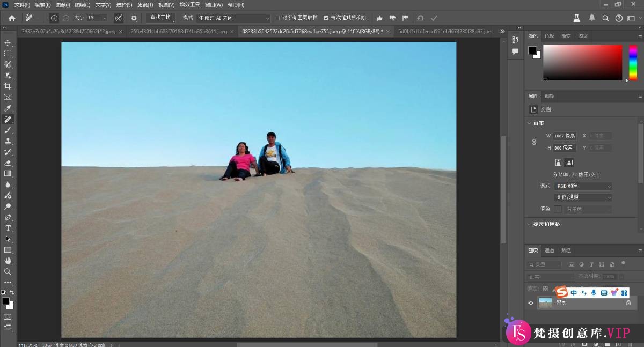Switch to the 7433e7c02a4a2fa8d42f88d750662f42.jpeg tab
The height and width of the screenshot is (347, 644).
(x=69, y=31)
